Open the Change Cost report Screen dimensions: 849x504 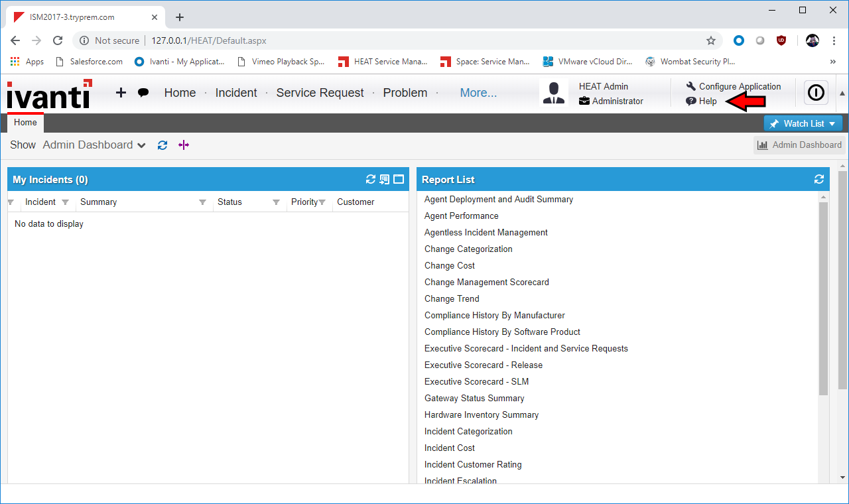pos(449,265)
